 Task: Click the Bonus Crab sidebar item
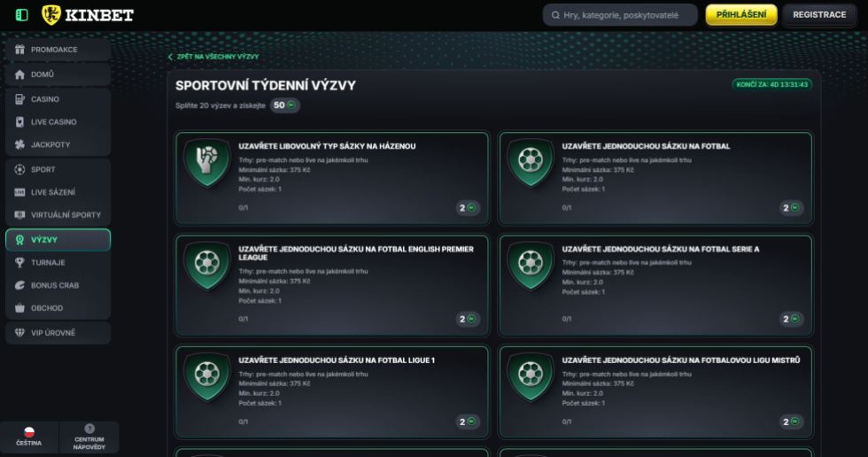click(57, 285)
